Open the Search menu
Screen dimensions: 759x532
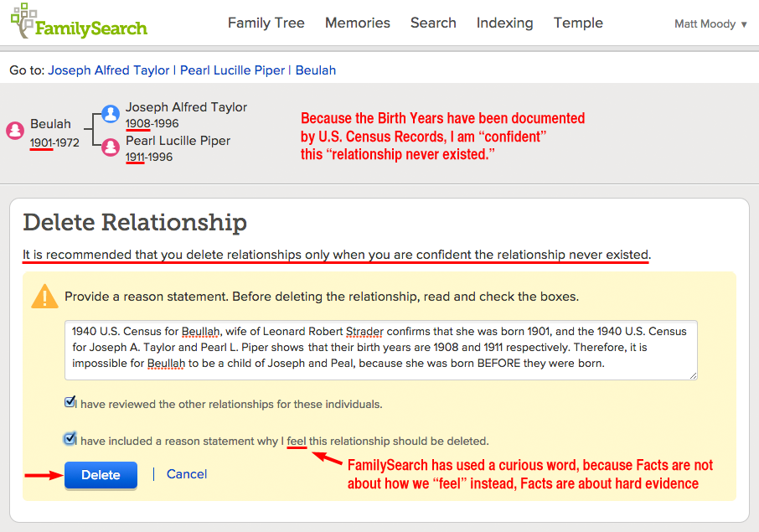point(433,23)
